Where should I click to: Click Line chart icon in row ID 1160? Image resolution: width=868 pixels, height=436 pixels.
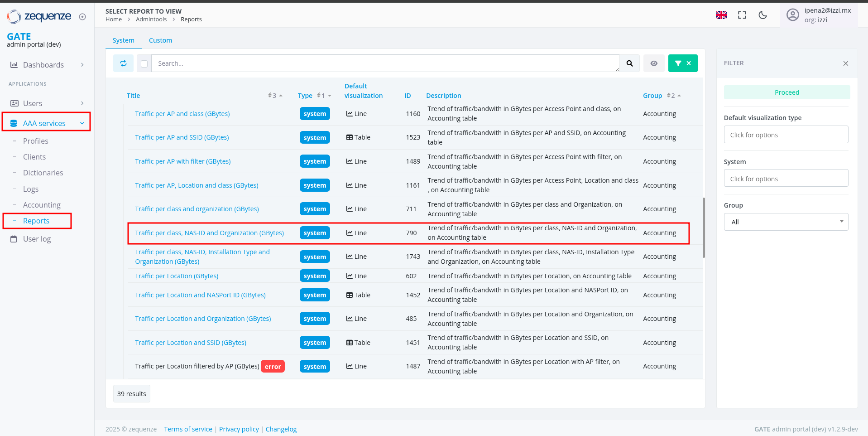350,114
